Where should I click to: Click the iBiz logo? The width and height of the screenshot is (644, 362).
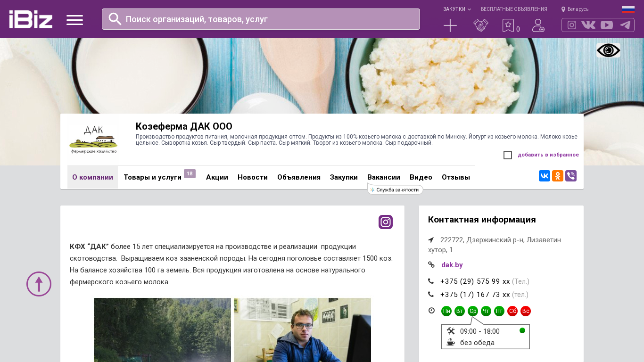point(31,19)
